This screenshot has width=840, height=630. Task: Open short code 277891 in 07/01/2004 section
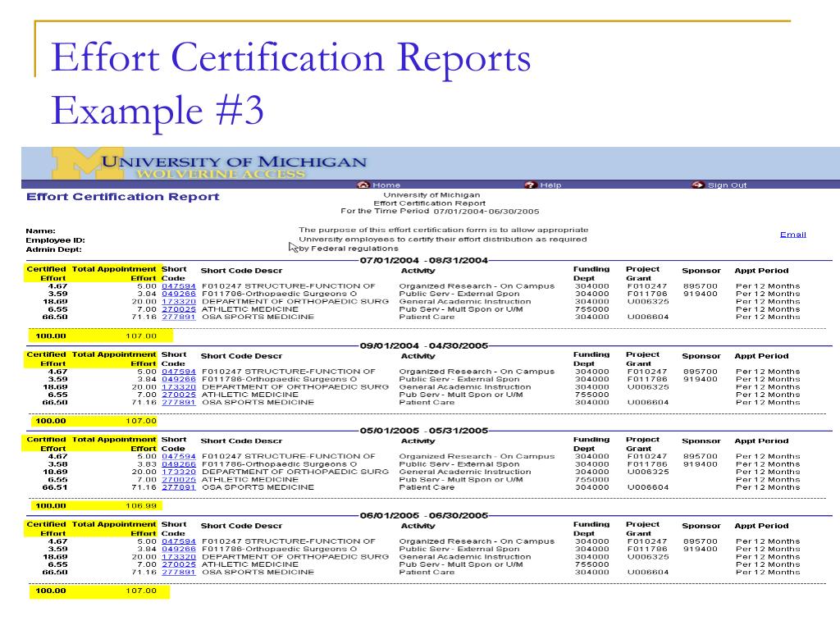point(179,317)
